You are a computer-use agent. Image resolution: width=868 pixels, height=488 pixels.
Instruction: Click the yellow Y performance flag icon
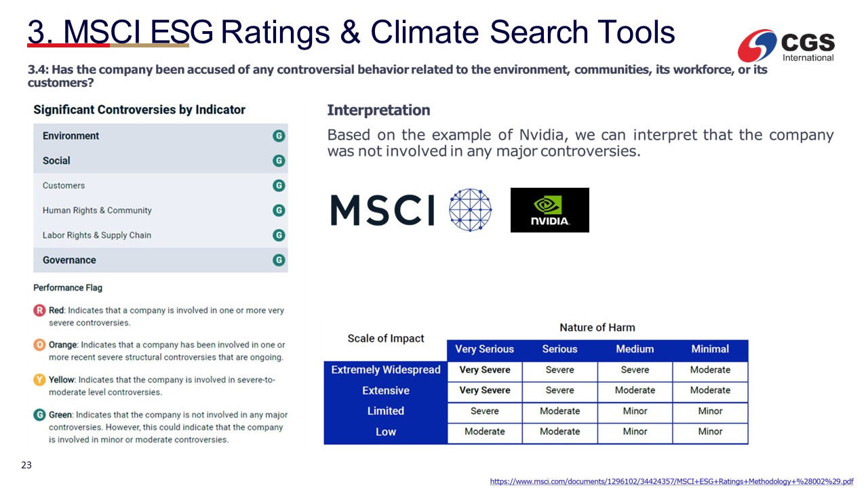click(39, 380)
